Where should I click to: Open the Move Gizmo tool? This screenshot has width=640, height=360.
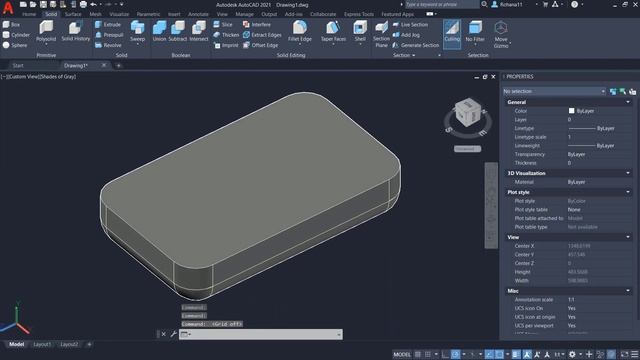point(501,34)
